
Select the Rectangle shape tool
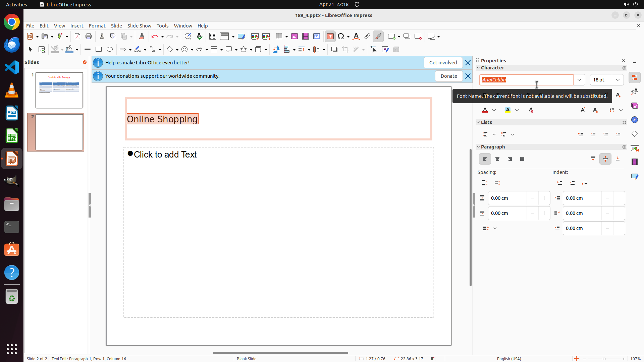pos(99,50)
